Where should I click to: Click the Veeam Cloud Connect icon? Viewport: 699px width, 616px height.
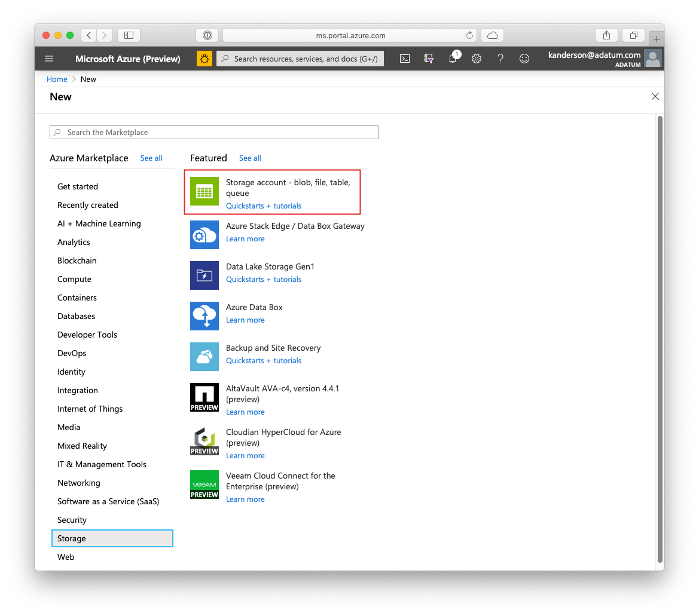pyautogui.click(x=204, y=485)
